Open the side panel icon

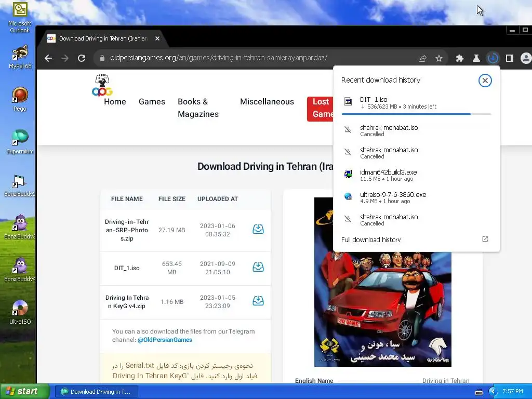tap(510, 58)
